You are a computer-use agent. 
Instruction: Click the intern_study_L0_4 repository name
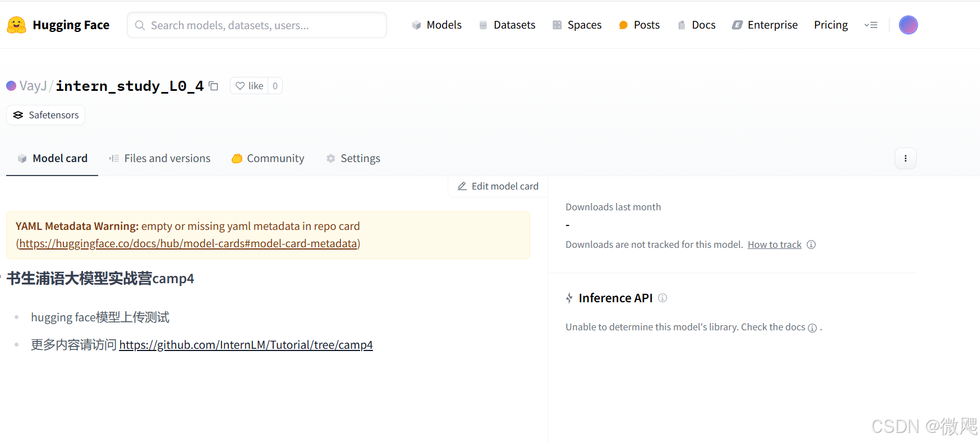(130, 86)
